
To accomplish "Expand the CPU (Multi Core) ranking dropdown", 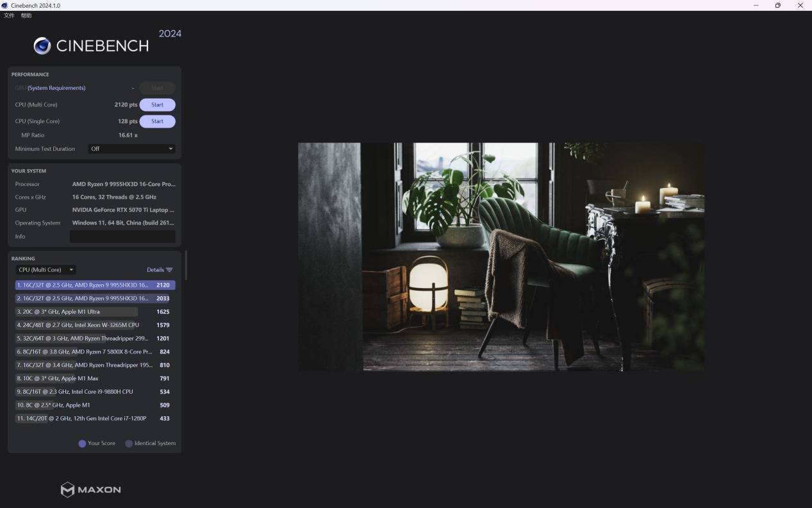I will point(46,270).
